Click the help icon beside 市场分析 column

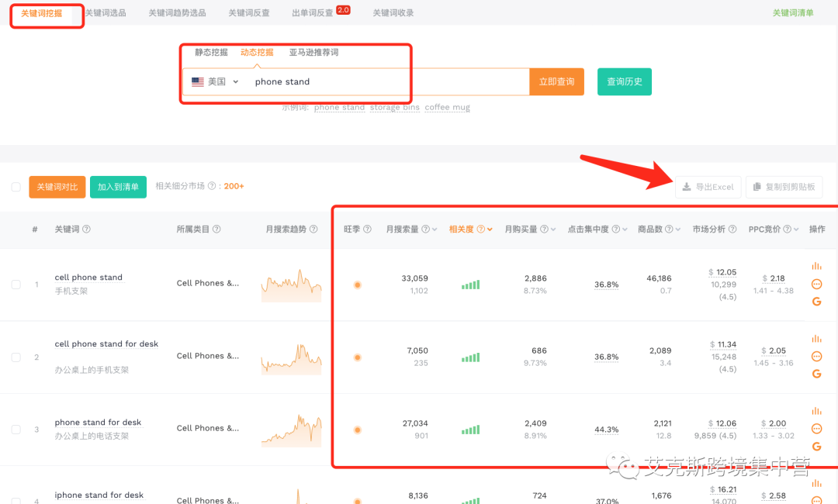click(732, 229)
